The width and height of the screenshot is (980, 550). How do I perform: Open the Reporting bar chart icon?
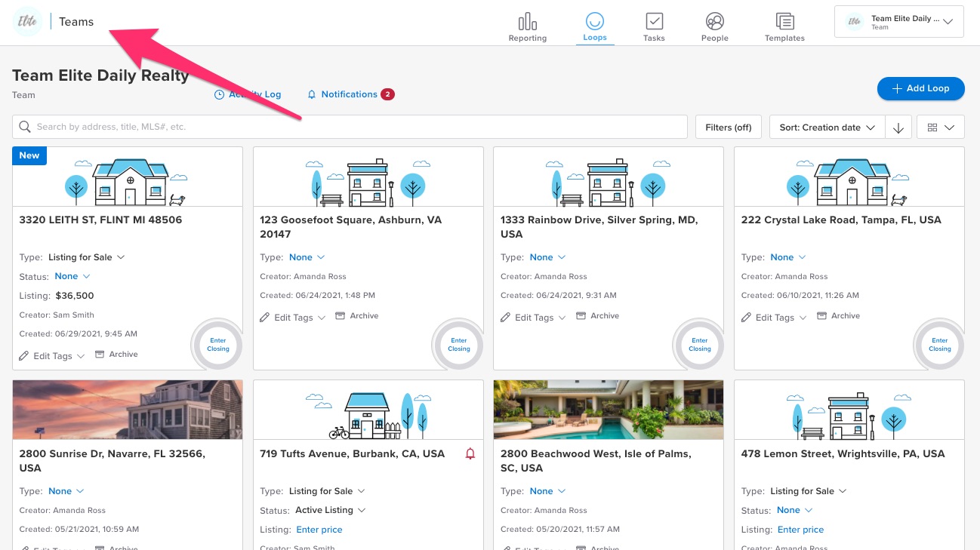click(x=527, y=21)
